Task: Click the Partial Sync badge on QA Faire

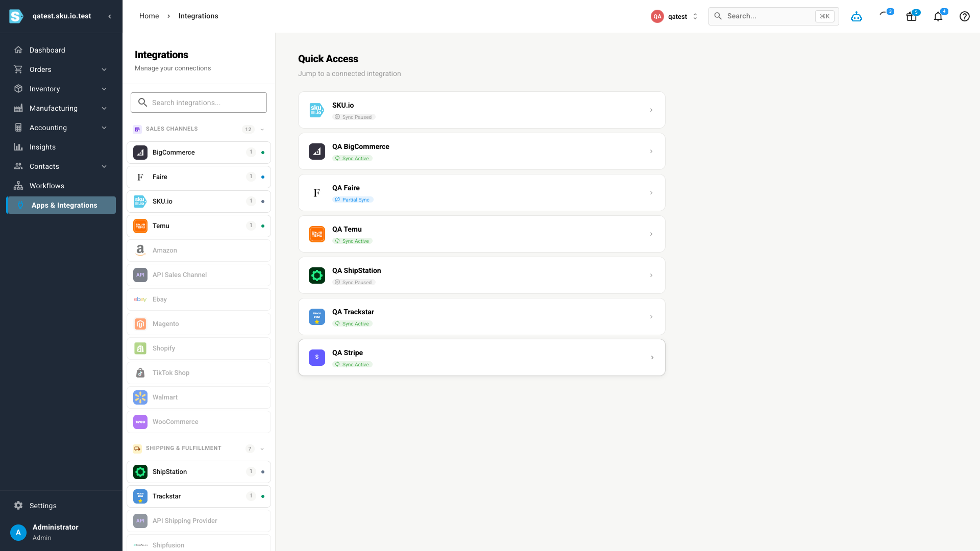Action: click(x=353, y=200)
